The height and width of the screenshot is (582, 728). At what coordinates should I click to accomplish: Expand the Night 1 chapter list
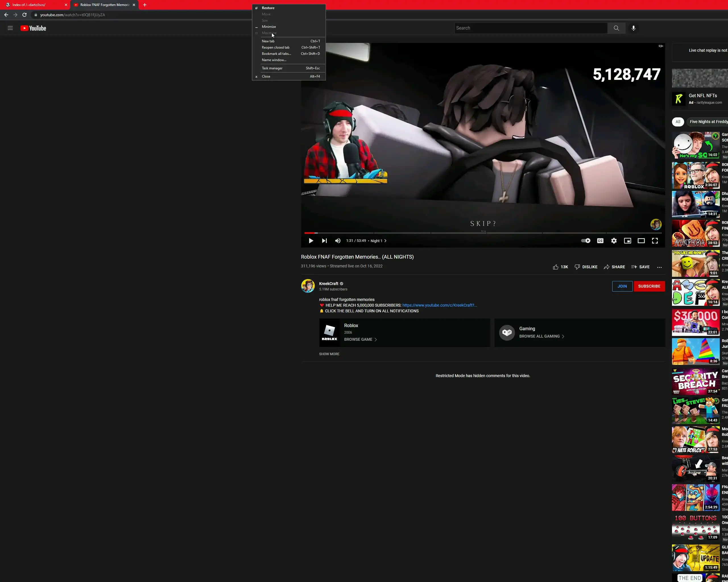pyautogui.click(x=378, y=241)
